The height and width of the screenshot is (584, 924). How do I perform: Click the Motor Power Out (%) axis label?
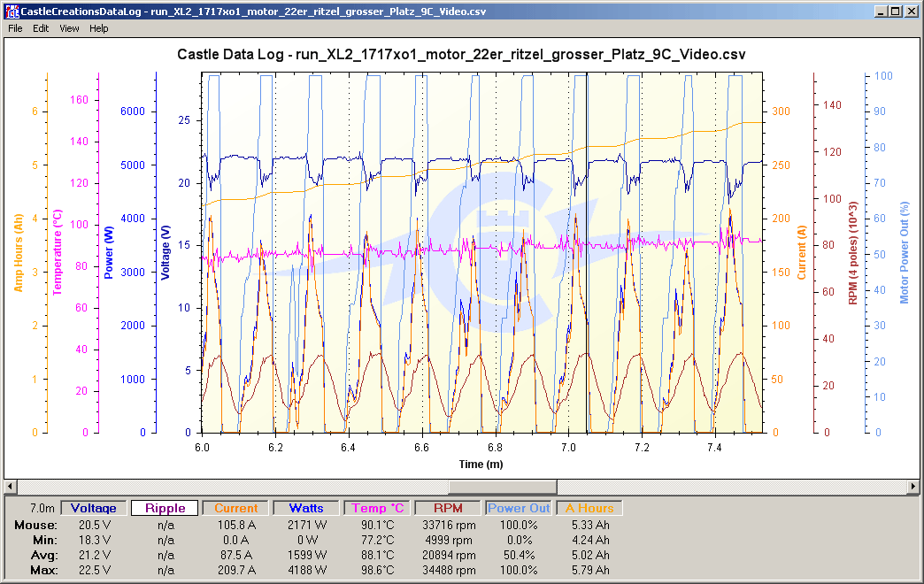point(905,253)
